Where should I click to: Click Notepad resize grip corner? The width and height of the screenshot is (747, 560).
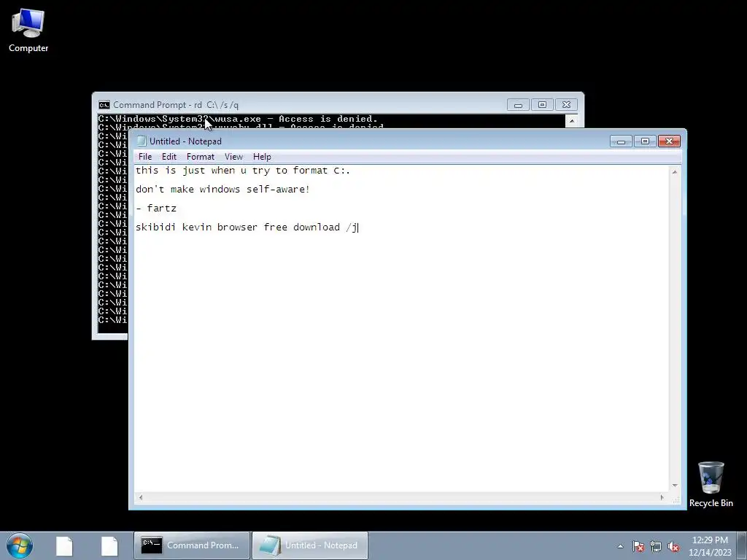[676, 499]
